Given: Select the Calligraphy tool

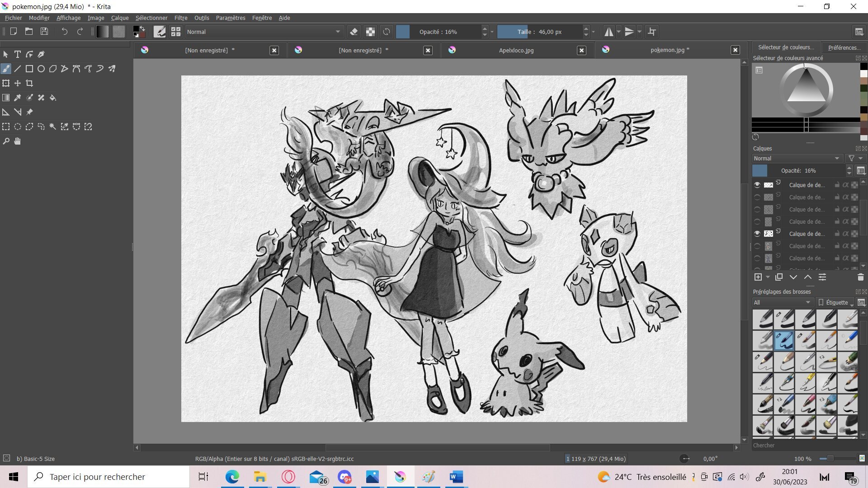Looking at the screenshot, I should point(41,54).
